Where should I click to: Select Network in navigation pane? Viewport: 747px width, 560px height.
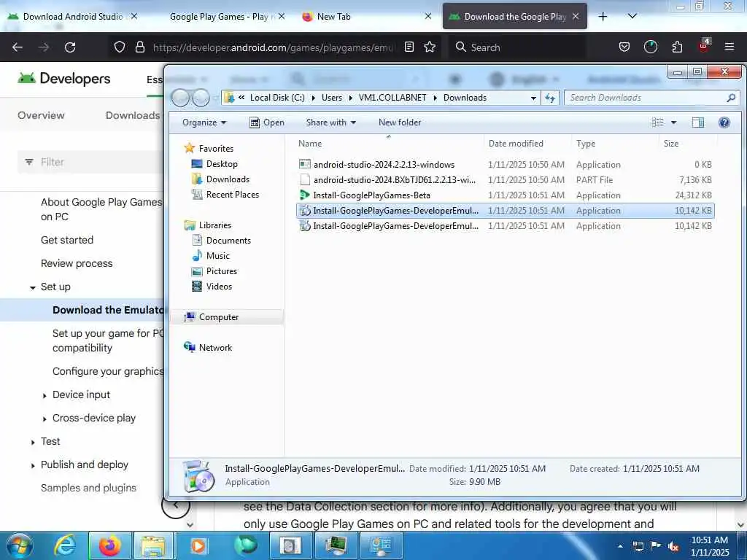tap(215, 348)
